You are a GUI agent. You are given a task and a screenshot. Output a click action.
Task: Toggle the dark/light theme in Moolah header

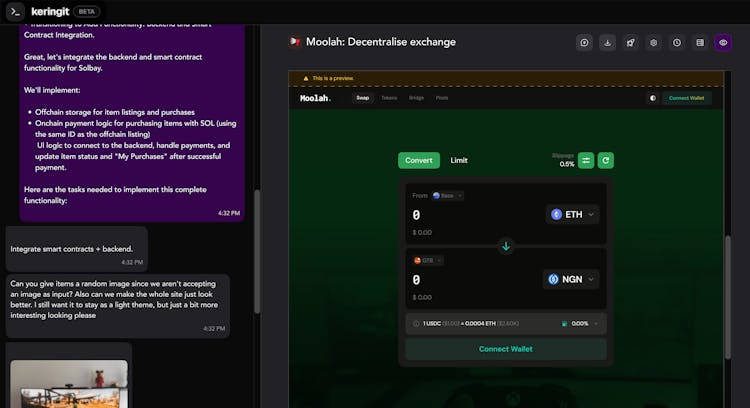pyautogui.click(x=652, y=98)
